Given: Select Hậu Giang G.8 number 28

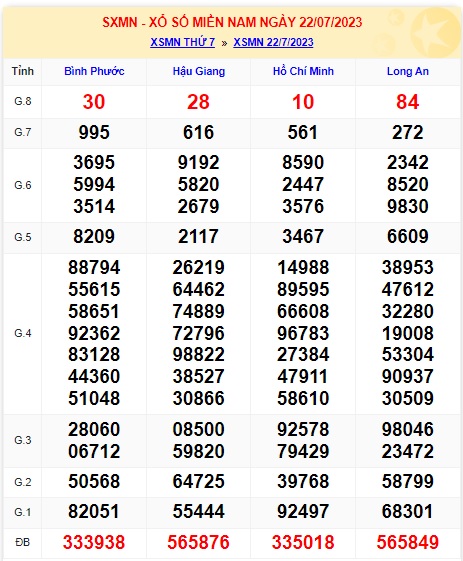Looking at the screenshot, I should [x=198, y=102].
